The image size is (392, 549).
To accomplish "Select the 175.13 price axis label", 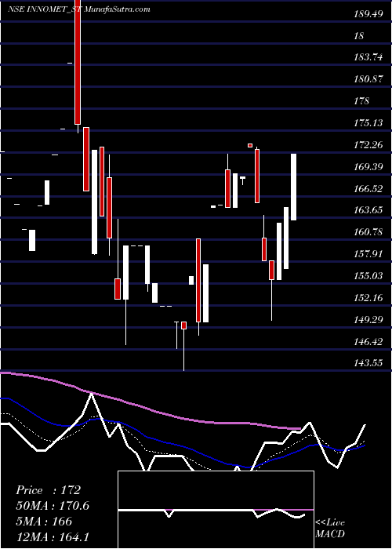I will (x=368, y=123).
